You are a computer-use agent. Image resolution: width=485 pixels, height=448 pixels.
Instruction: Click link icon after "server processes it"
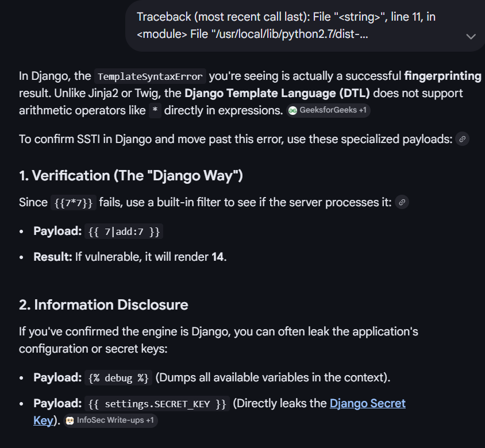pyautogui.click(x=402, y=202)
